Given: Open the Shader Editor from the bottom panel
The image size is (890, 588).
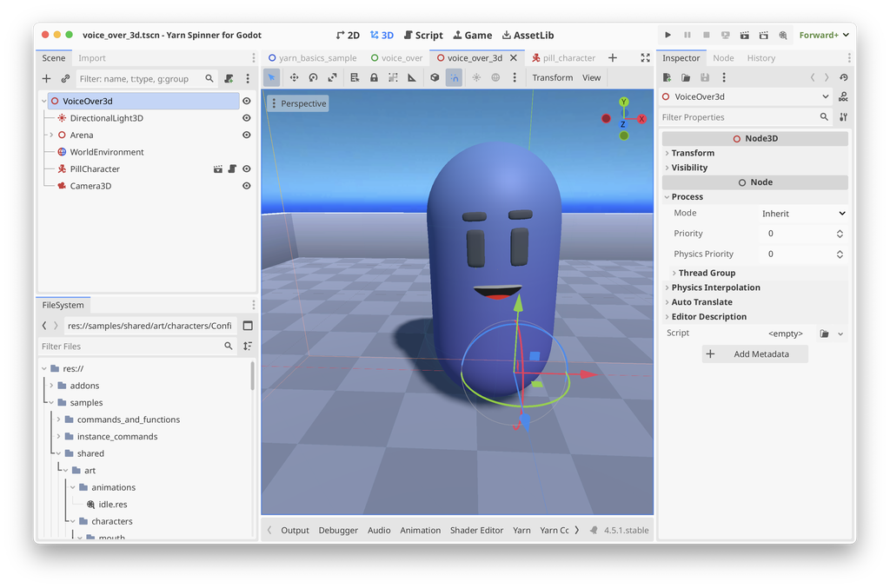Looking at the screenshot, I should 476,529.
